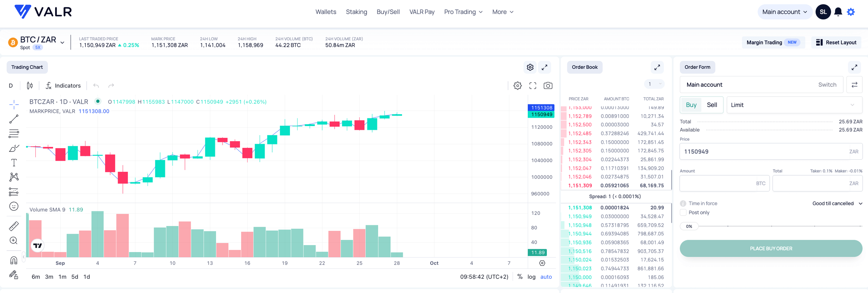Screen dimensions: 868x293
Task: Select the 3m chart range
Action: click(49, 277)
